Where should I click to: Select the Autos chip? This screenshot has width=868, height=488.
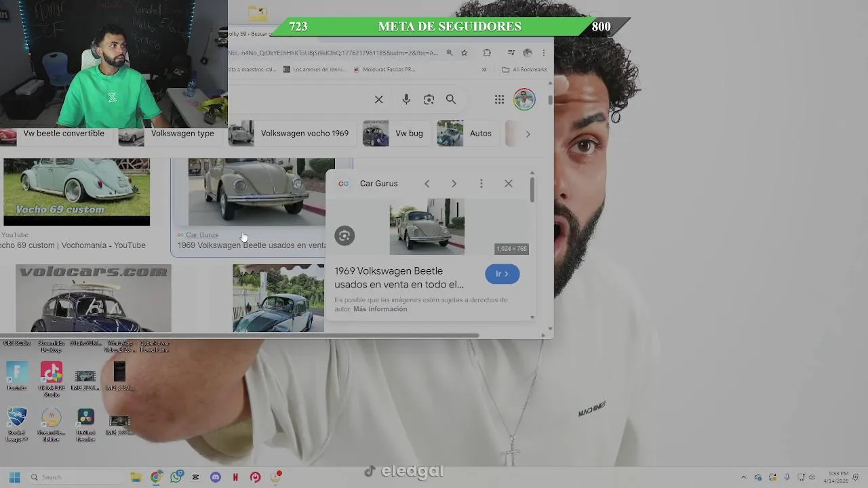click(x=467, y=134)
